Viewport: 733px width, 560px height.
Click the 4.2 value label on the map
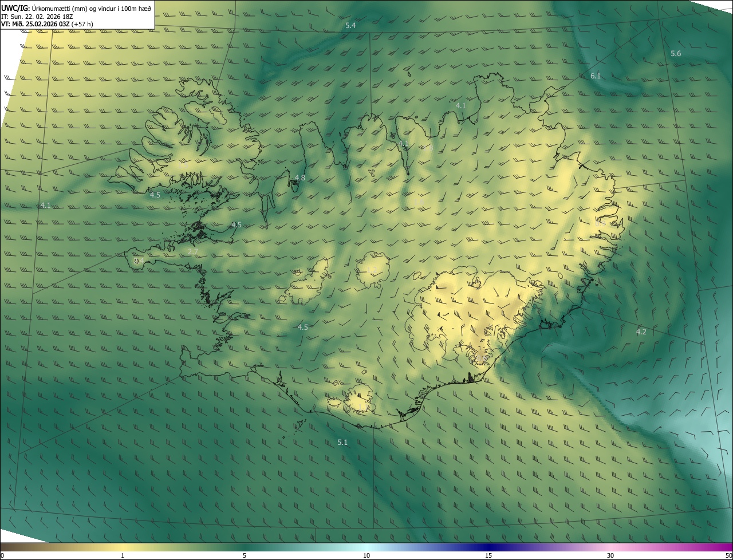coord(641,332)
